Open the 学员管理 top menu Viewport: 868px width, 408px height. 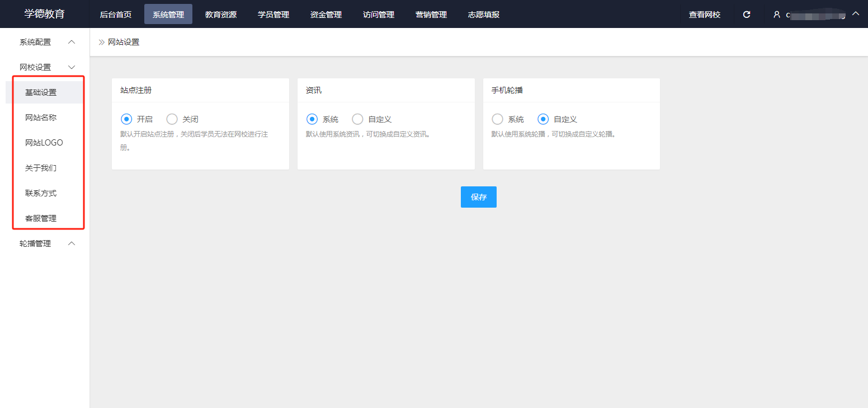(273, 15)
